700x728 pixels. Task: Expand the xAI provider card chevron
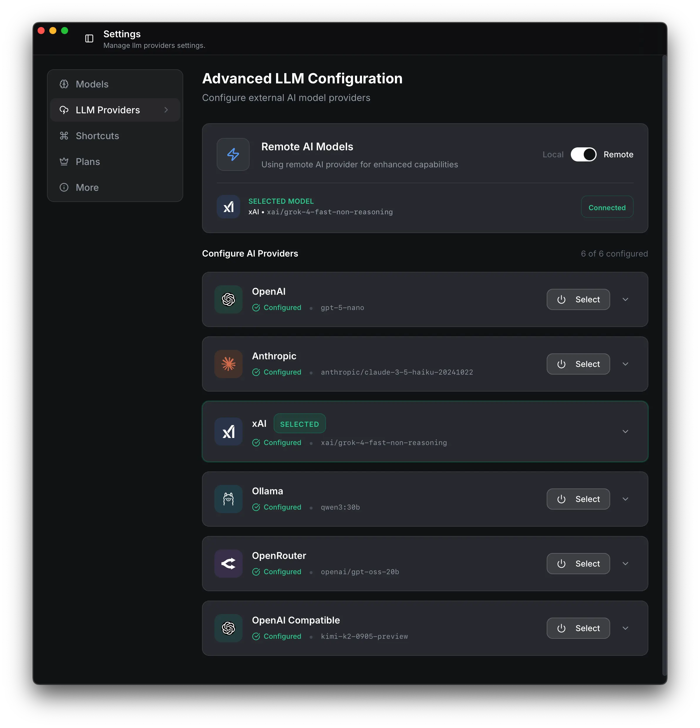(x=625, y=432)
